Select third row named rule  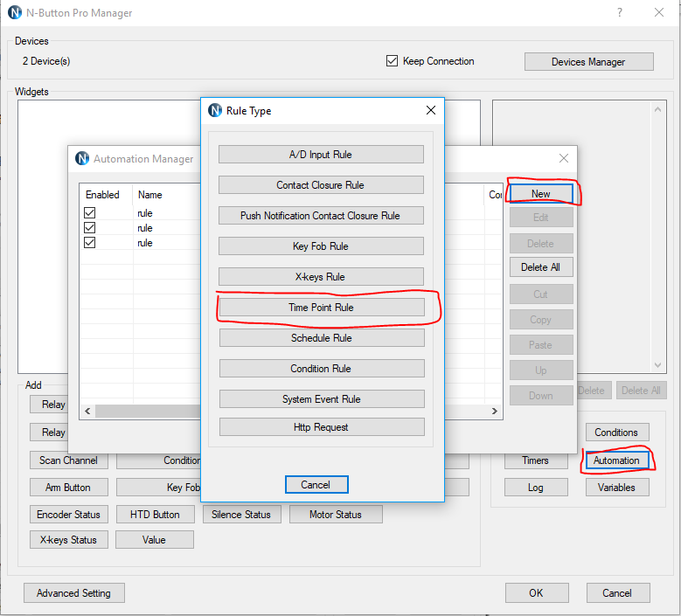click(145, 243)
